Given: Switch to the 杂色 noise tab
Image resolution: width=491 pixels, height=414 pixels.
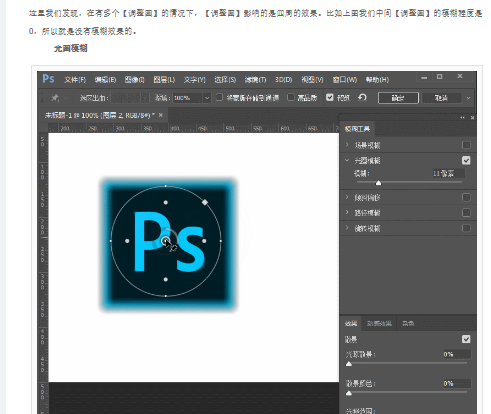Looking at the screenshot, I should coord(408,323).
